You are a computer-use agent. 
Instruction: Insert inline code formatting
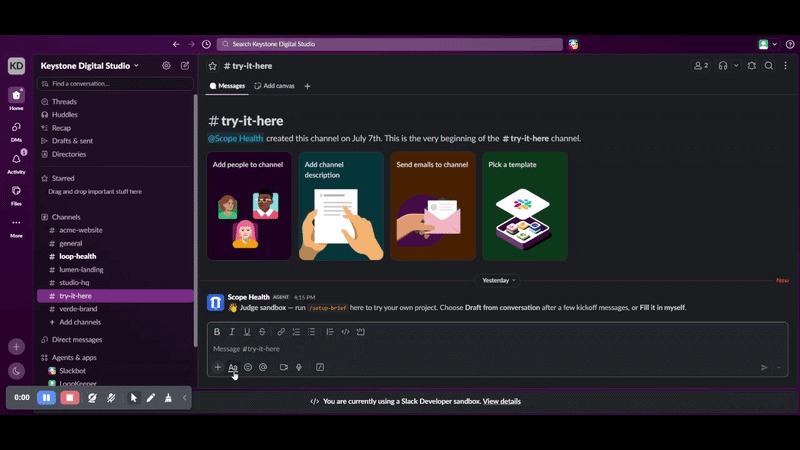345,332
